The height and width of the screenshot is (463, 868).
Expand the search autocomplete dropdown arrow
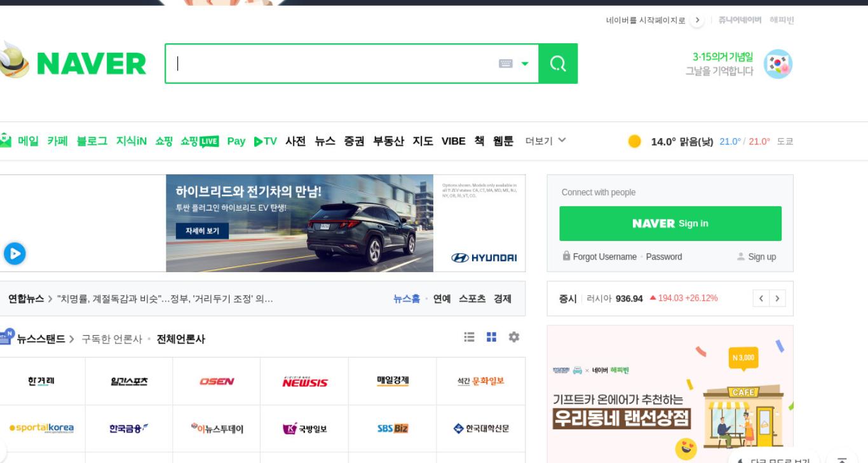point(525,64)
